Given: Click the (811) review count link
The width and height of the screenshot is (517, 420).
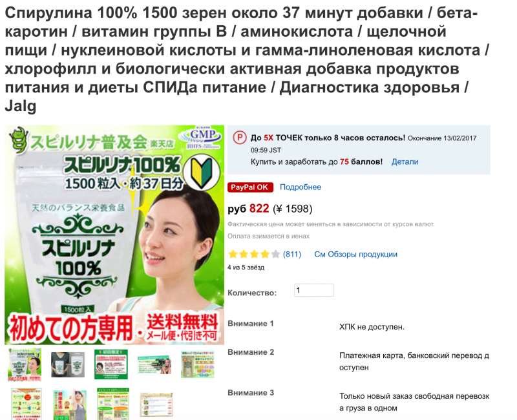Looking at the screenshot, I should pos(292,255).
